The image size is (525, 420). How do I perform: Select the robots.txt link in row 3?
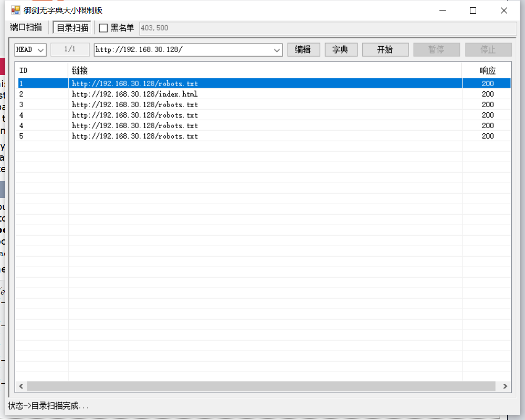[135, 104]
